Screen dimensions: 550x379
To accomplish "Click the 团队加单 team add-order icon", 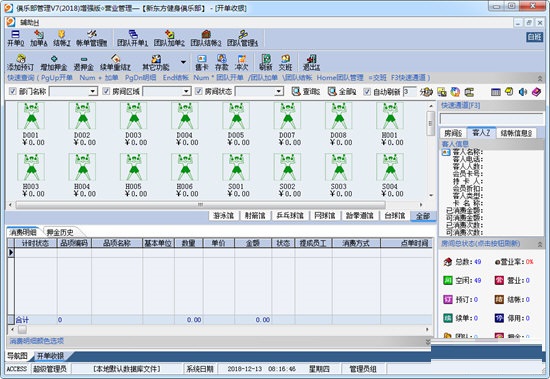I will coord(169,38).
